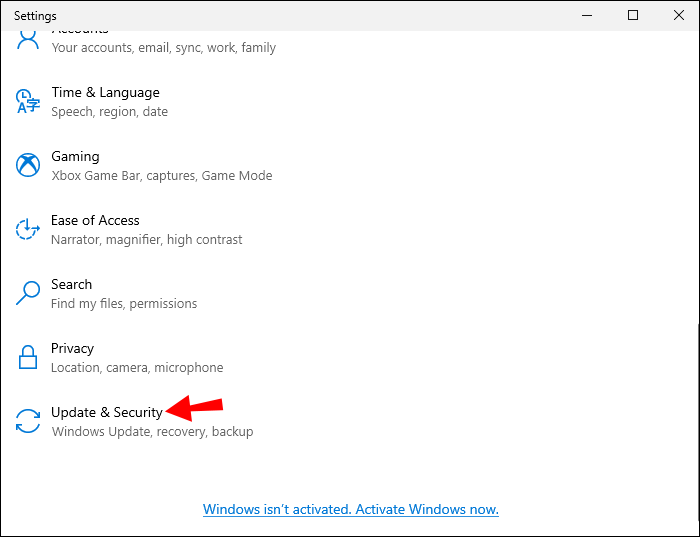This screenshot has width=700, height=537.
Task: Click the Ease of Access icon
Action: (28, 229)
